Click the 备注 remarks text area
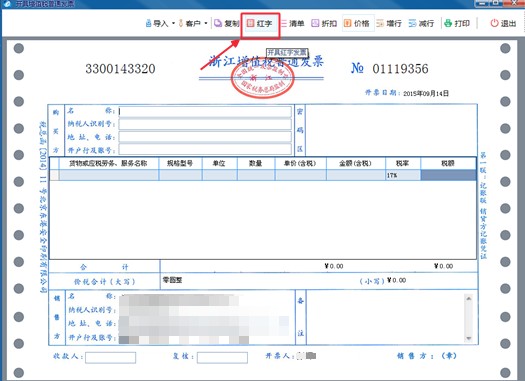Viewport: 525px width, 381px height. [x=385, y=317]
